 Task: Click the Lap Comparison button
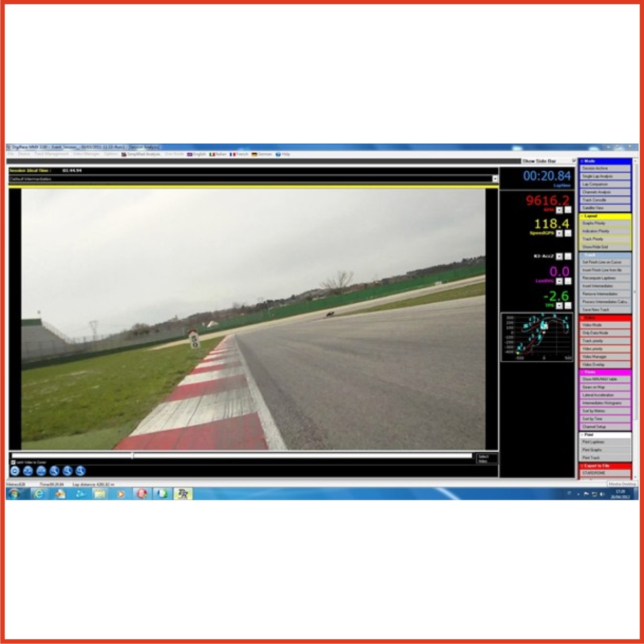point(604,184)
